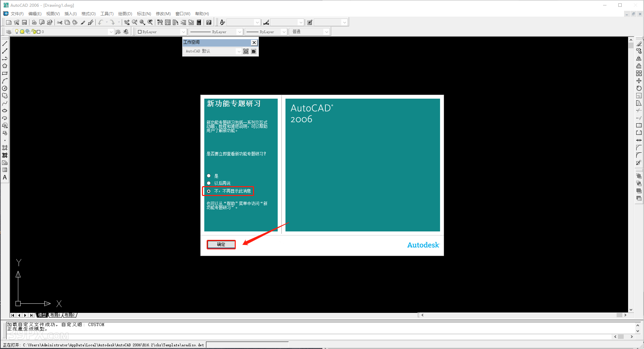Open the layer selection dropdown

(x=111, y=31)
